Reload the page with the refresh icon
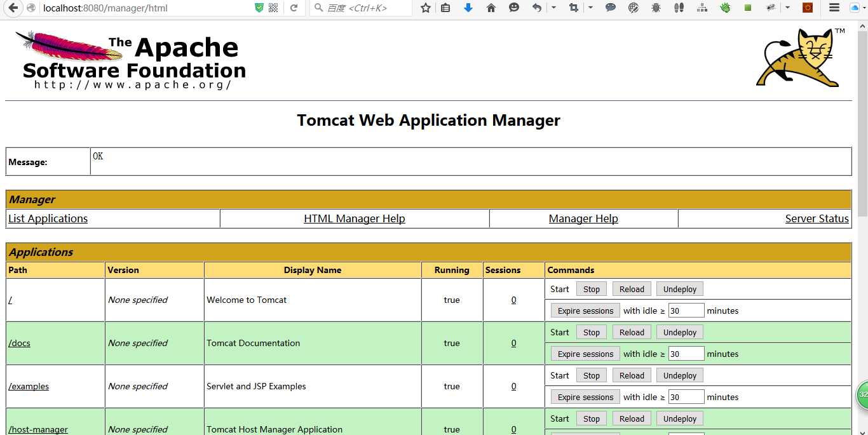868x435 pixels. click(x=294, y=8)
